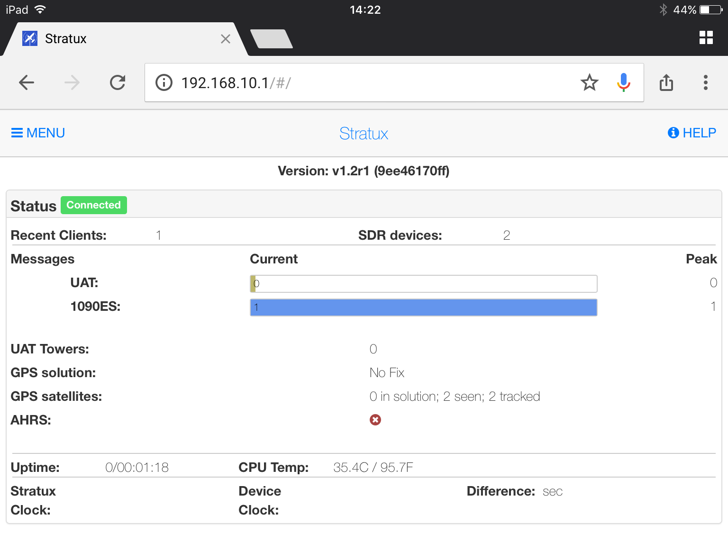Tap the HELP info circle icon

[673, 133]
